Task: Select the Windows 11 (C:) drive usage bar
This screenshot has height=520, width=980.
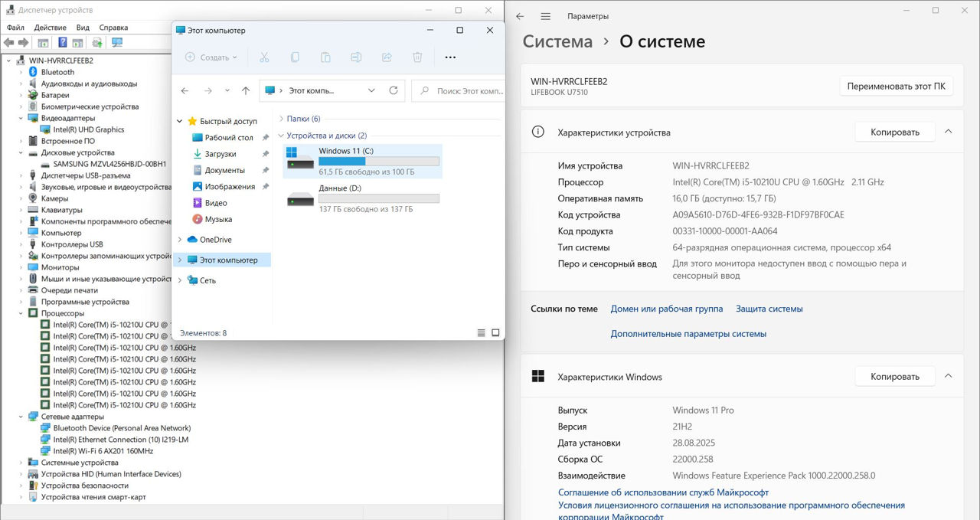Action: click(378, 162)
